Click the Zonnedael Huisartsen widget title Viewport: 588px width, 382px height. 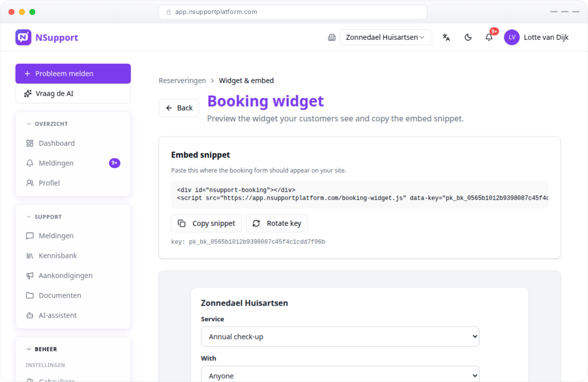pyautogui.click(x=244, y=303)
